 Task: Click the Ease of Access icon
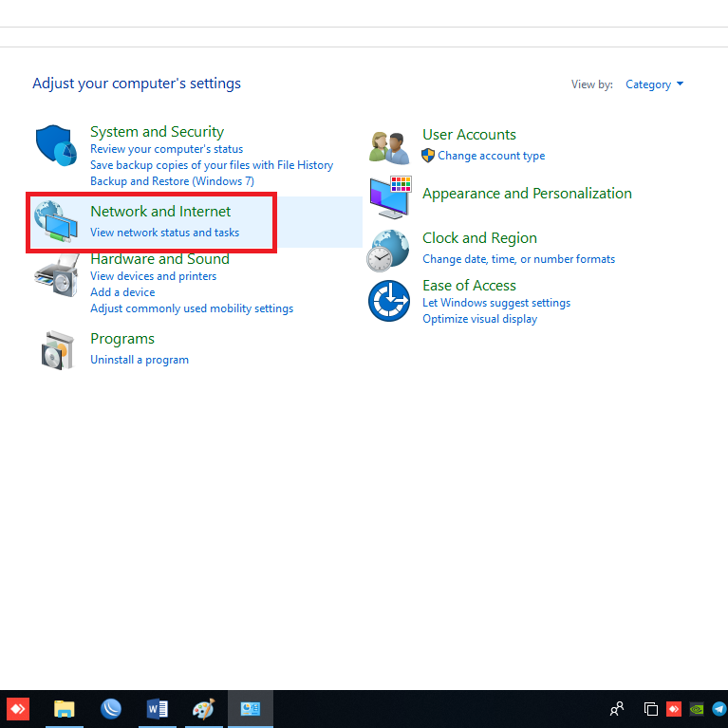tap(388, 302)
